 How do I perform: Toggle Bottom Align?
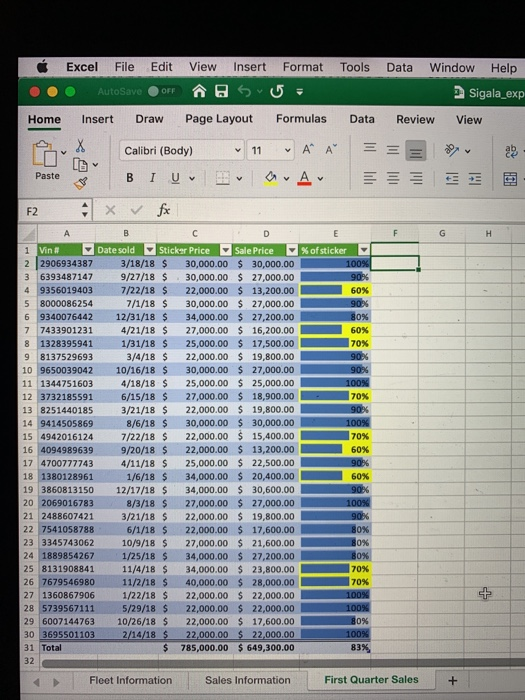(x=416, y=150)
